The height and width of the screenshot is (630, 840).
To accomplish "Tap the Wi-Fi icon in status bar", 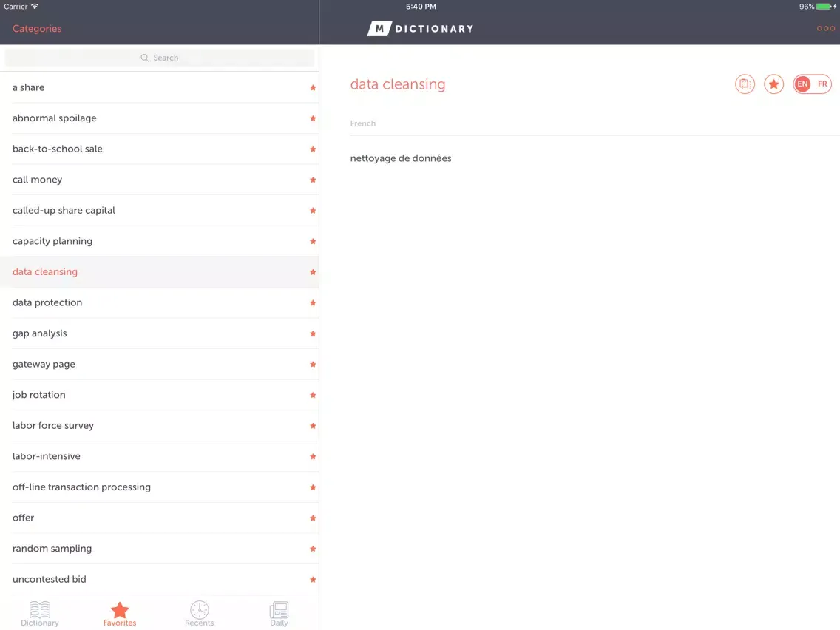I will click(x=35, y=7).
